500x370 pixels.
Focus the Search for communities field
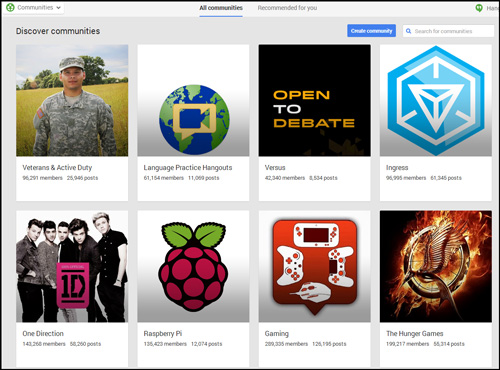448,31
